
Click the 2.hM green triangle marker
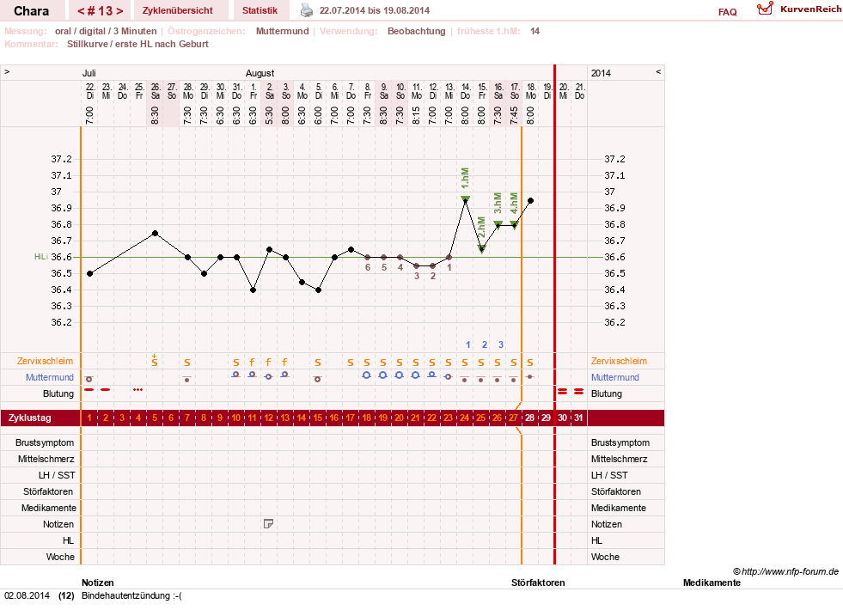(482, 249)
